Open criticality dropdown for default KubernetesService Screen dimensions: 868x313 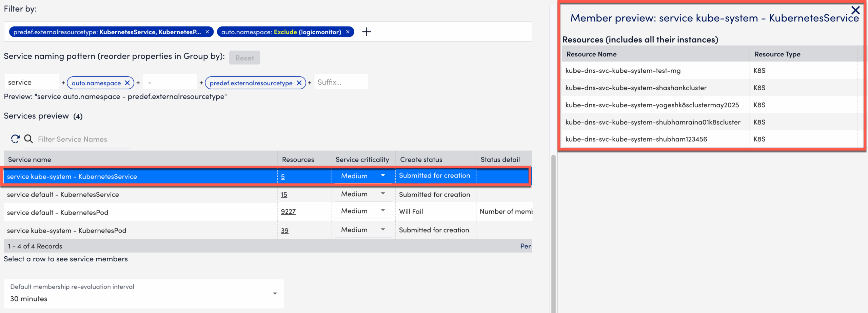pos(363,194)
